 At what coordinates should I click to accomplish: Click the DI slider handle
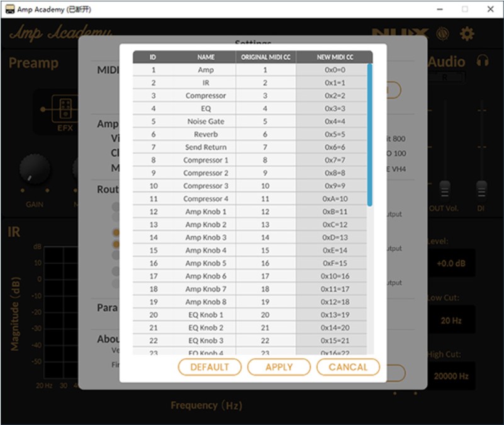tap(481, 188)
